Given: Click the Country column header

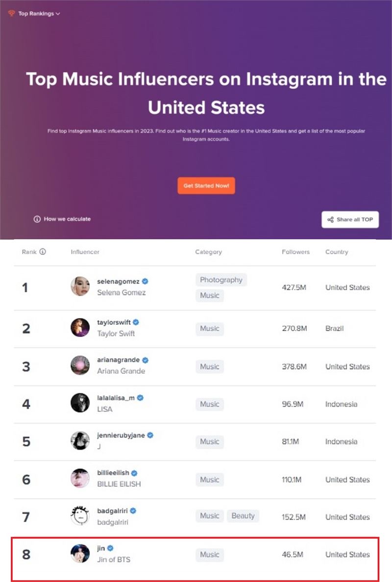Looking at the screenshot, I should tap(337, 252).
